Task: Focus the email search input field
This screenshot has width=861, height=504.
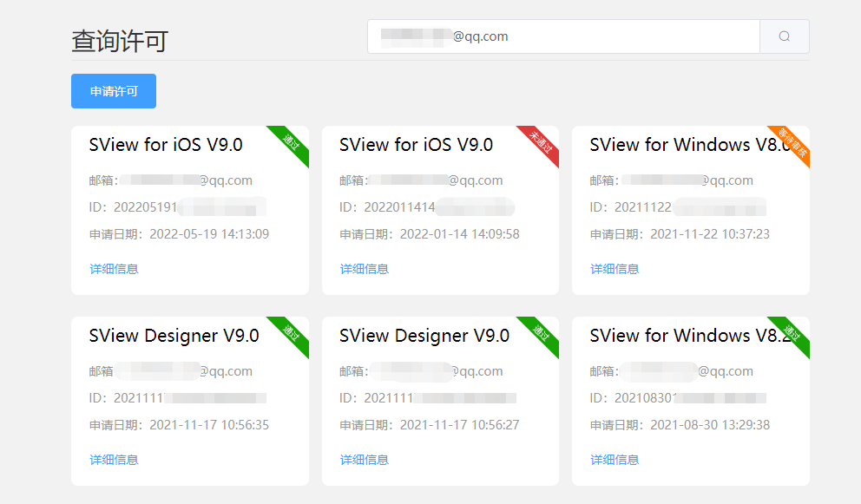Action: point(563,36)
